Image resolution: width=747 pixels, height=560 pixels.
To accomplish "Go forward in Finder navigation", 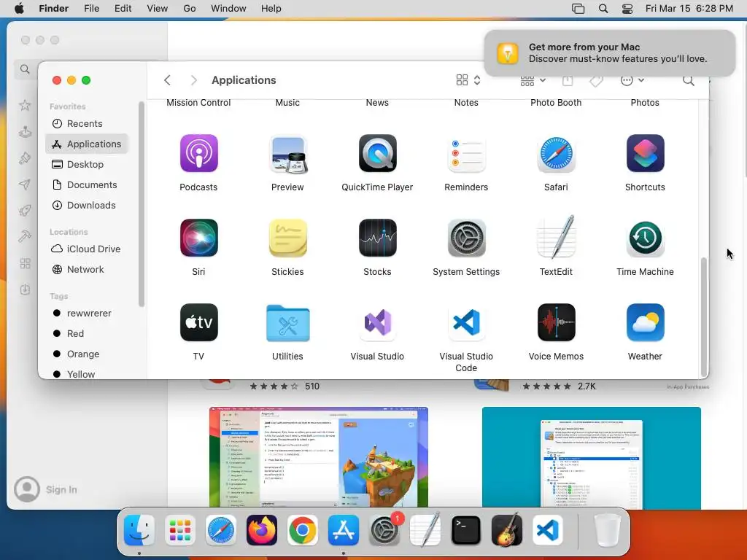I will (x=193, y=80).
